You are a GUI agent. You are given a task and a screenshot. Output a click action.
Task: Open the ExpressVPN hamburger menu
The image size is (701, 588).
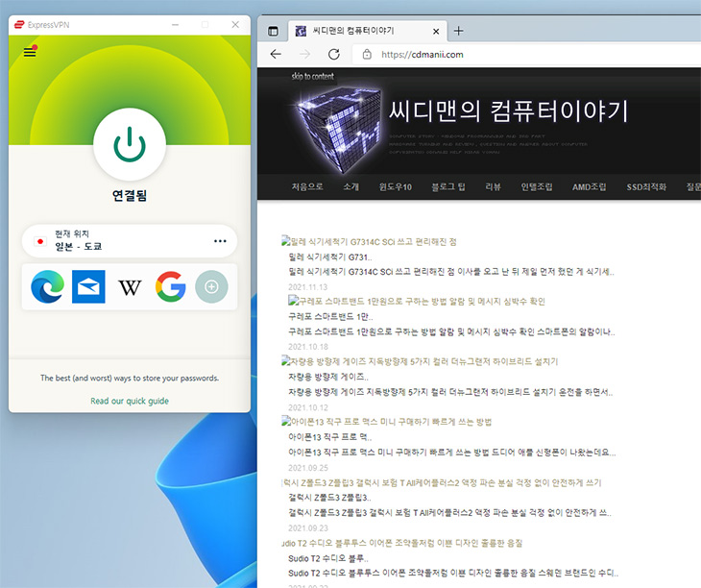click(x=30, y=52)
